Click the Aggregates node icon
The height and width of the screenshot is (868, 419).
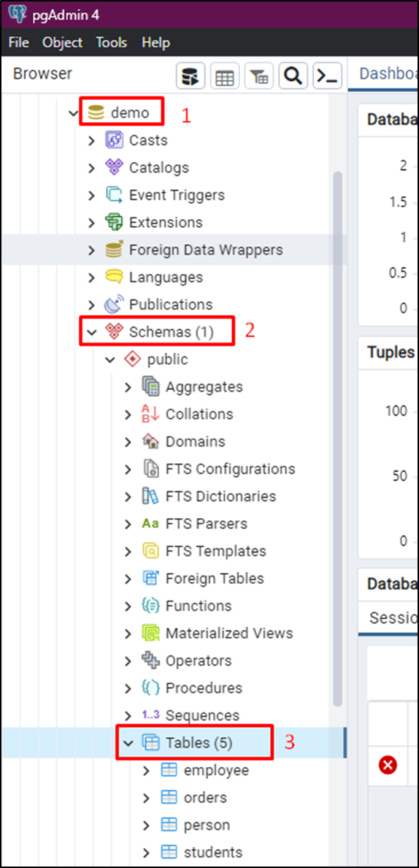click(x=150, y=387)
